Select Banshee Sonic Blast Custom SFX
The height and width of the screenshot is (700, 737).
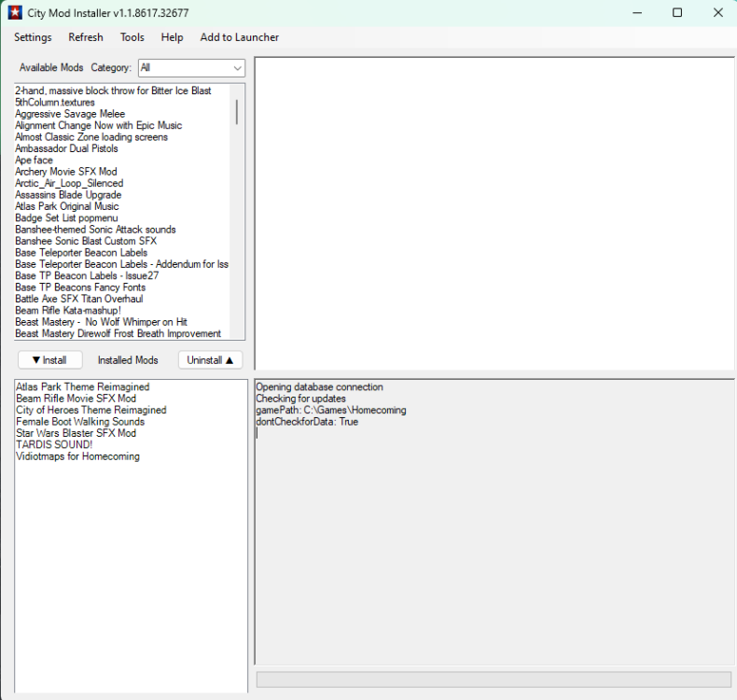[86, 241]
